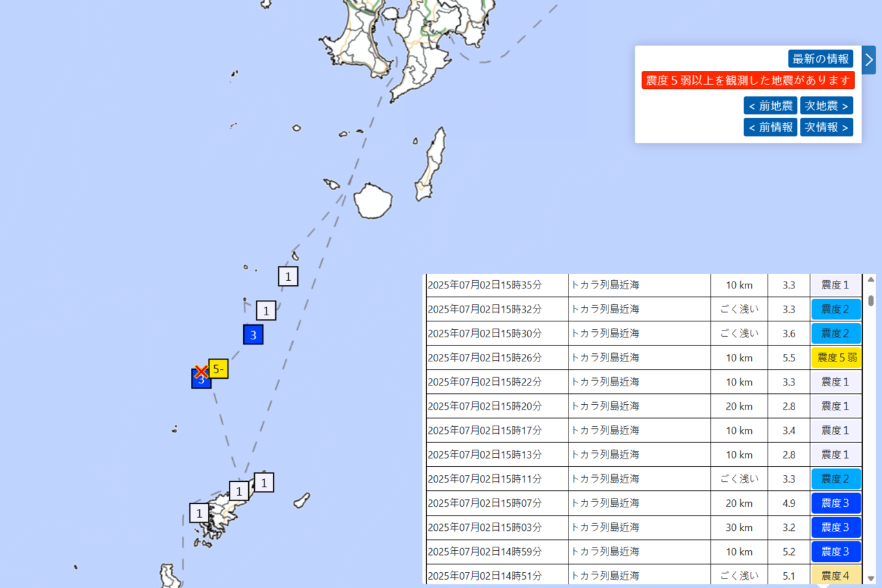
Task: Select intensity 1 marker just above blue 3
Action: (x=266, y=311)
